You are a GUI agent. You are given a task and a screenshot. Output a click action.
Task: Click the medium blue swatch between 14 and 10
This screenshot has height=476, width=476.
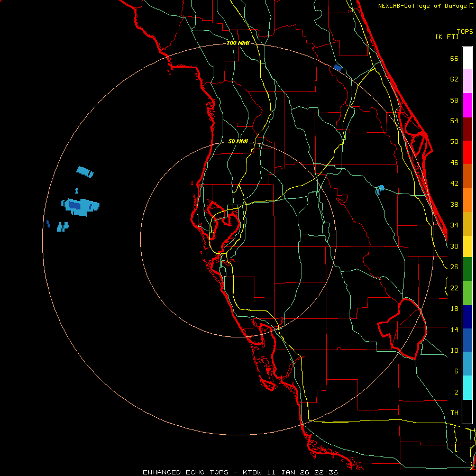click(467, 340)
